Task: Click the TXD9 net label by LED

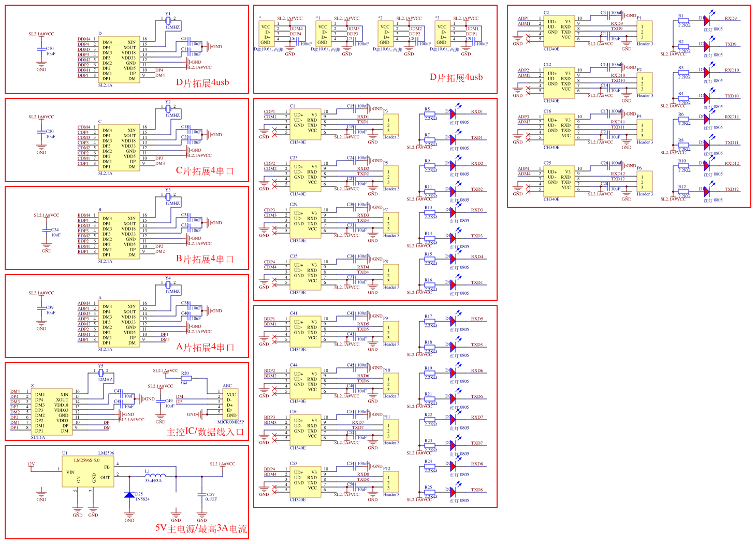Action: click(730, 45)
